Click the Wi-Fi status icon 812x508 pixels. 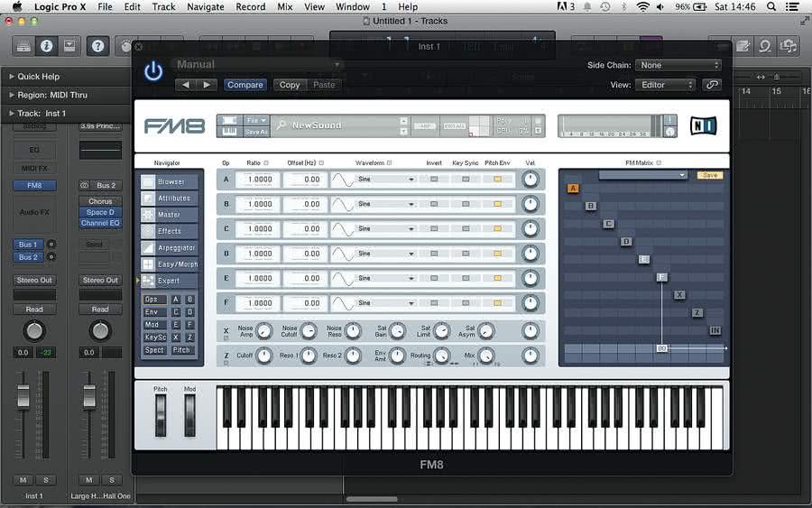pyautogui.click(x=642, y=6)
